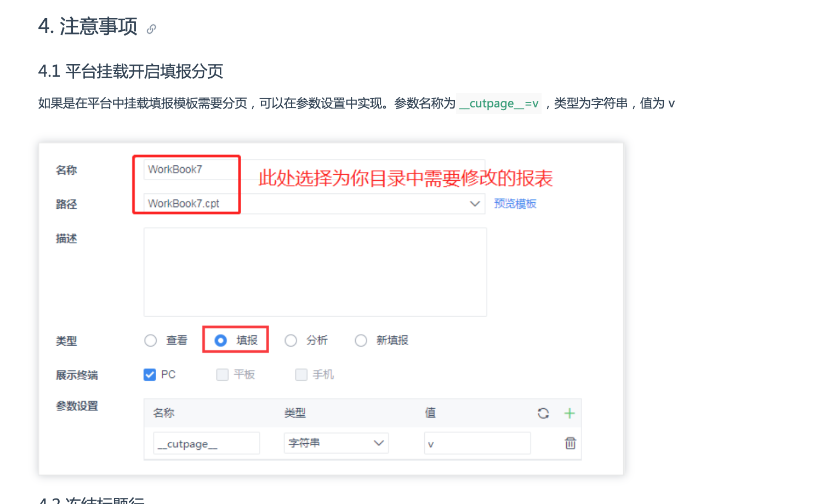820x504 pixels.
Task: Open the 字符串 type dropdown
Action: 336,443
